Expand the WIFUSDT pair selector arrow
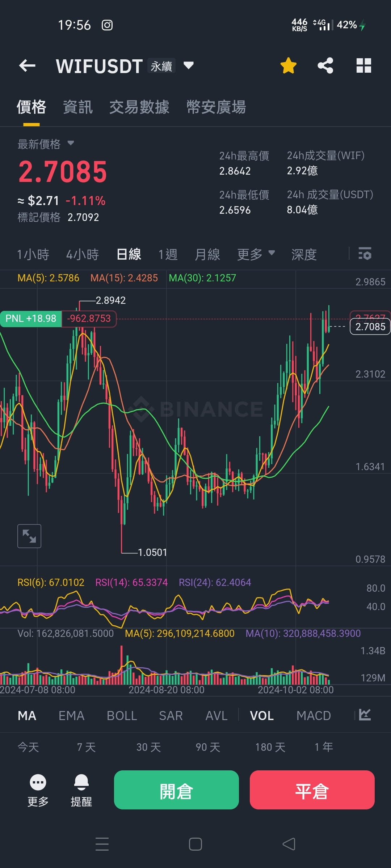 pyautogui.click(x=189, y=65)
